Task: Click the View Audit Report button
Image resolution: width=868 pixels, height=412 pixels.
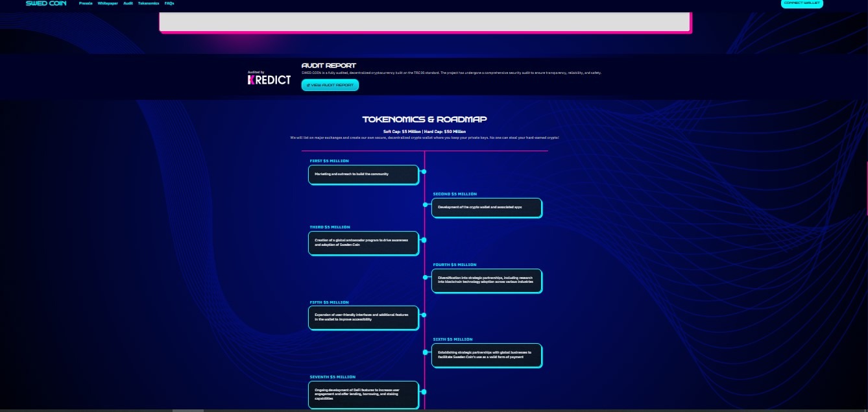Action: tap(330, 85)
